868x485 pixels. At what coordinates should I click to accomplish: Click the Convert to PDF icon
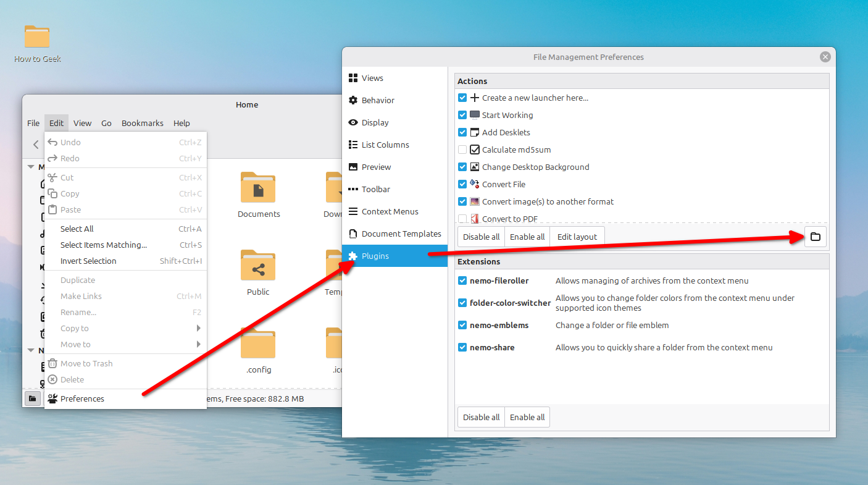475,218
